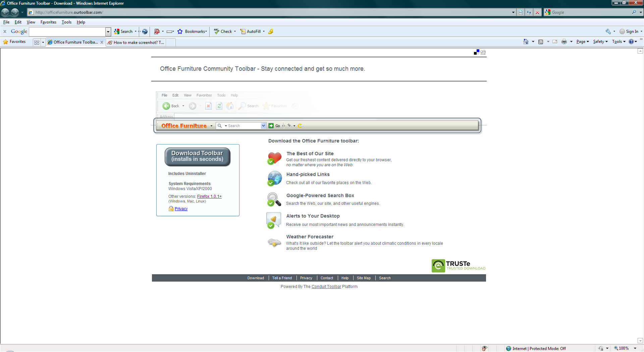
Task: Open the Tools menu in menu bar
Action: point(66,22)
